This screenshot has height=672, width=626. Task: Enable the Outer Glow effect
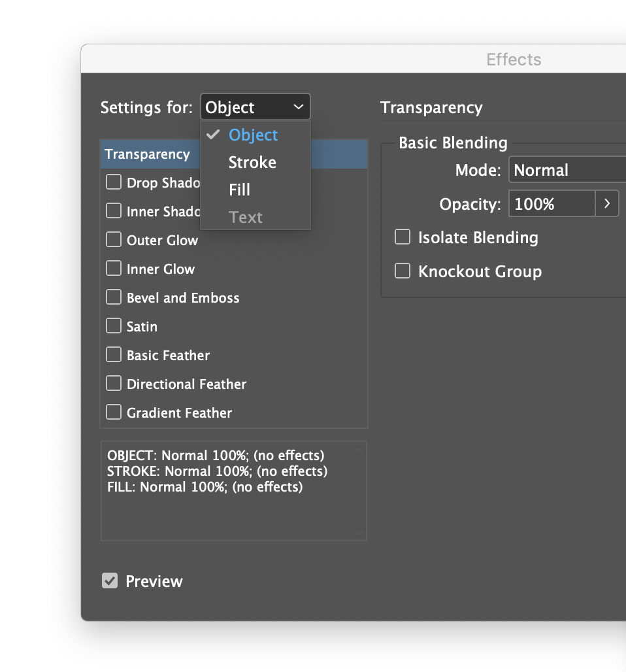(x=113, y=239)
